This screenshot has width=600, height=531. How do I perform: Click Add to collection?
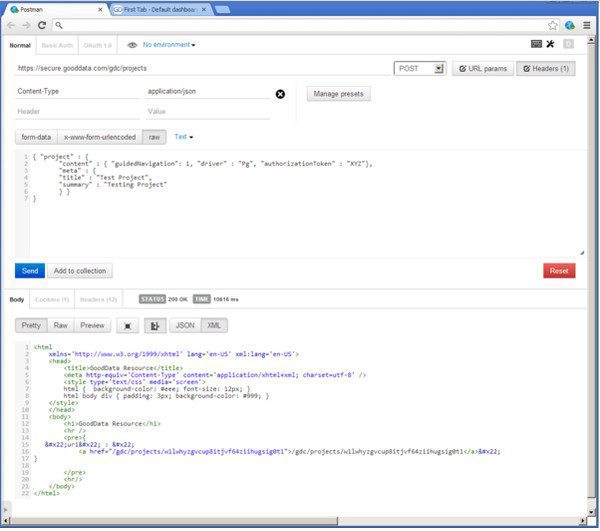80,271
